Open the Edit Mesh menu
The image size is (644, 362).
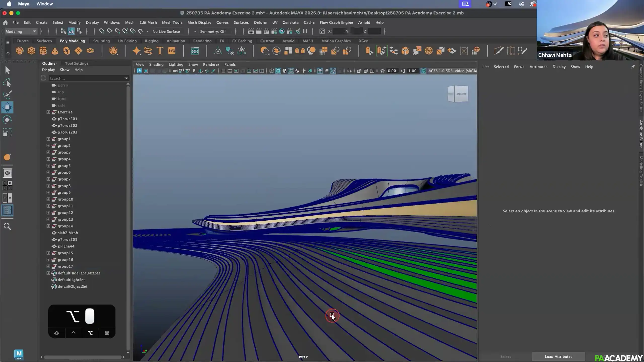[x=148, y=23]
